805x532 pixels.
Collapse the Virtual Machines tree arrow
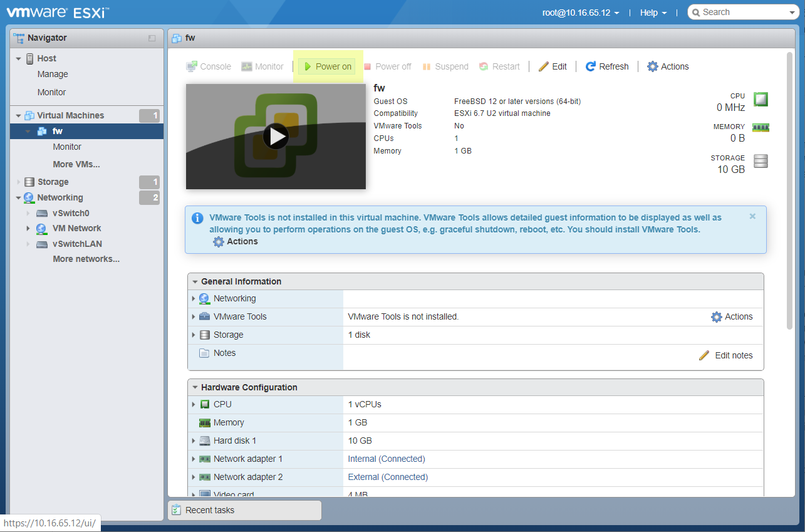tap(18, 116)
